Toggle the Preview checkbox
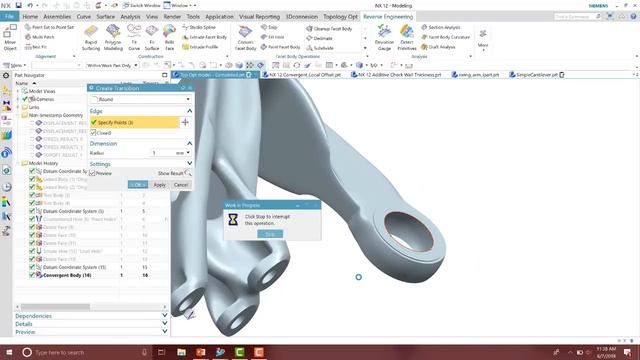Image resolution: width=640 pixels, height=360 pixels. click(x=92, y=173)
